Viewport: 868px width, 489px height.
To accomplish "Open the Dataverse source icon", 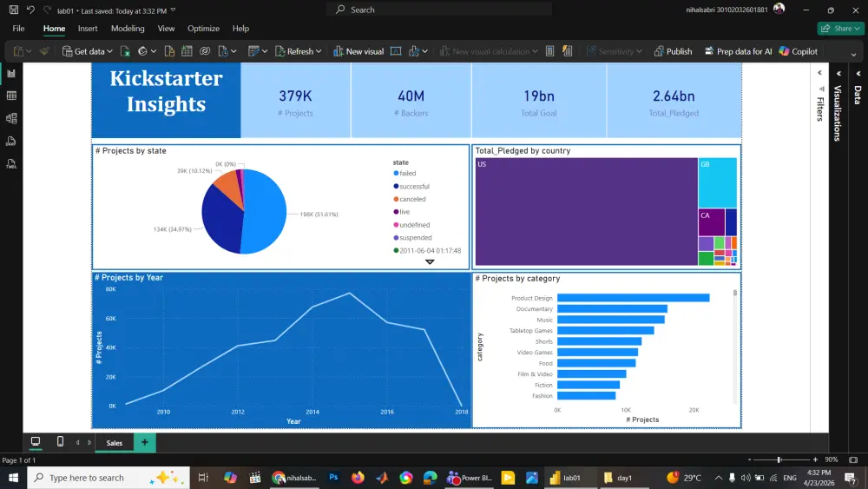I will (x=205, y=51).
